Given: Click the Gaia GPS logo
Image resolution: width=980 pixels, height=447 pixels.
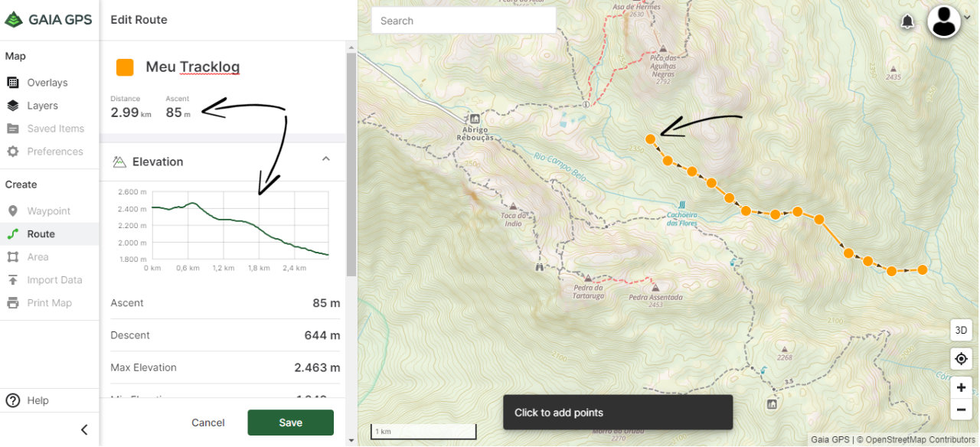Looking at the screenshot, I should click(x=48, y=20).
